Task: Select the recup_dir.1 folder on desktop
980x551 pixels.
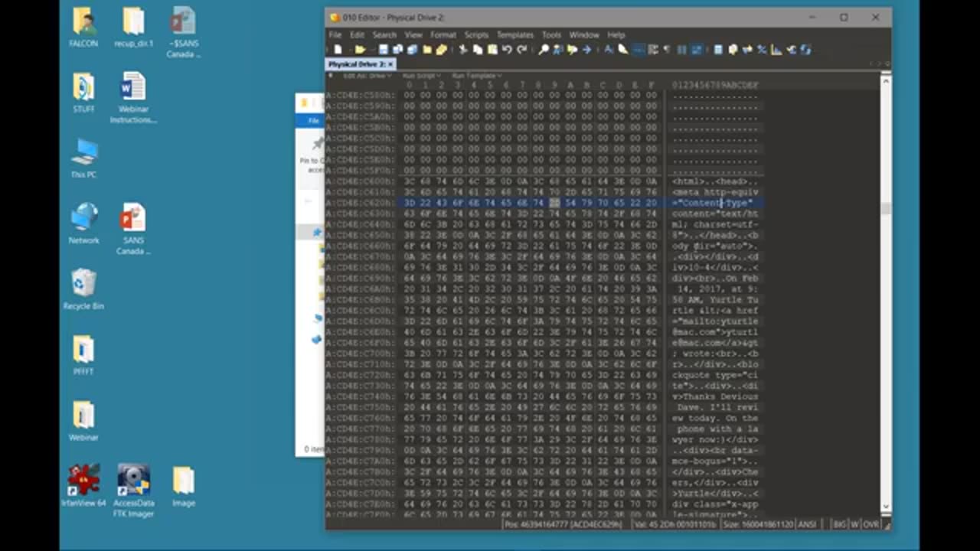Action: 133,28
